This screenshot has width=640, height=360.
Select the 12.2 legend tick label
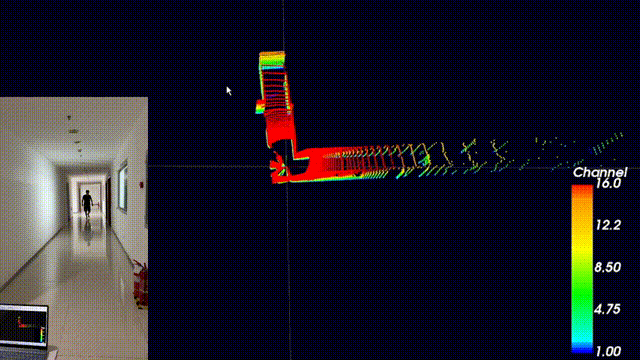pos(608,225)
